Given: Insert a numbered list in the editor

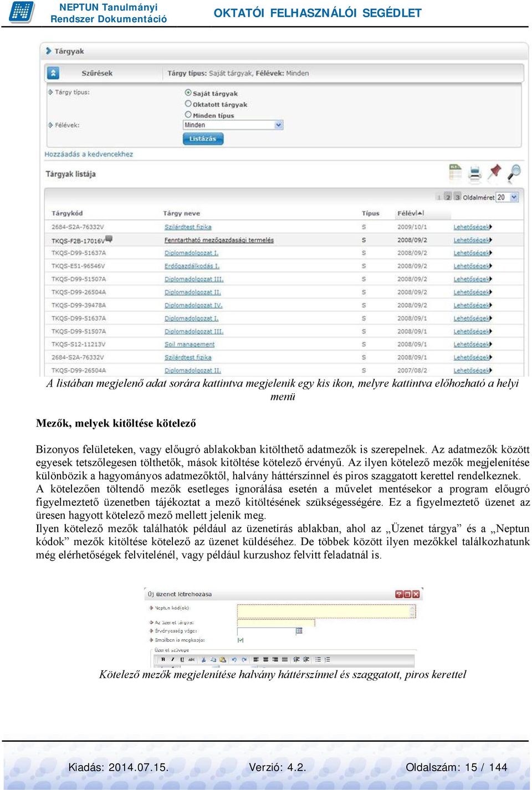Looking at the screenshot, I should point(327,659).
